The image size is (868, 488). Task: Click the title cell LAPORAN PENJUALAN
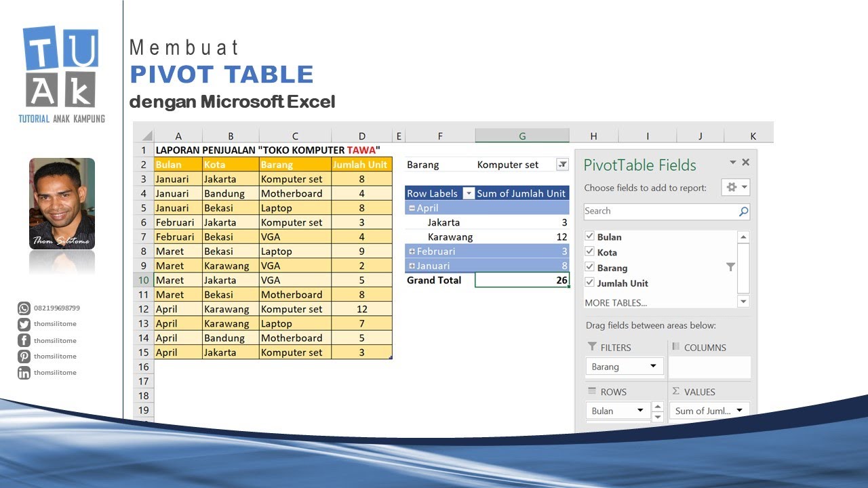[268, 150]
